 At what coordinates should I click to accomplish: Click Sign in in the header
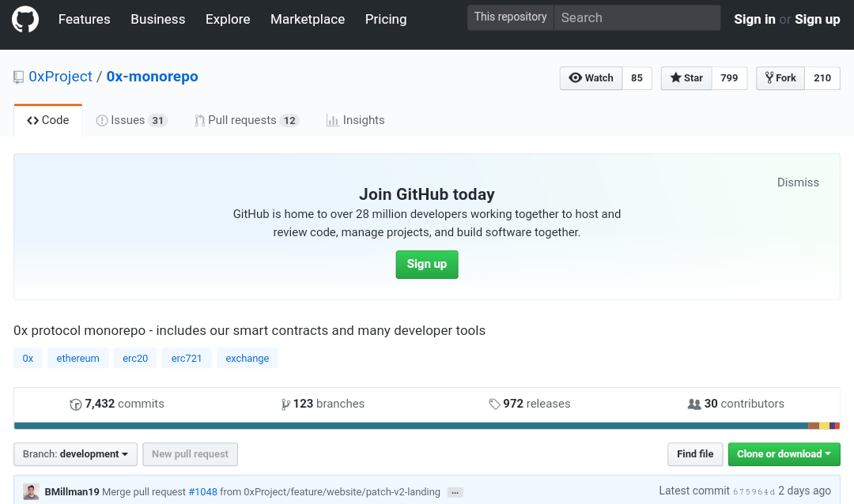pos(754,19)
